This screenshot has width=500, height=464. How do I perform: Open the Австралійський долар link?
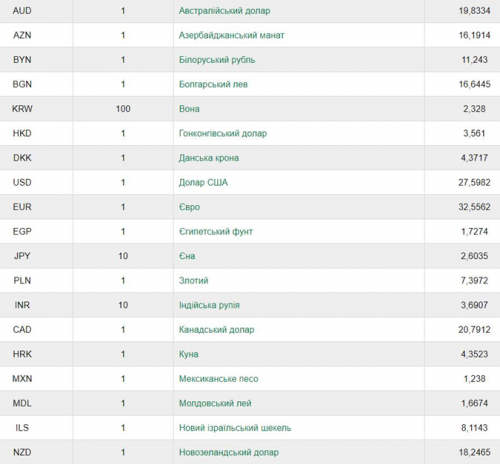[224, 11]
